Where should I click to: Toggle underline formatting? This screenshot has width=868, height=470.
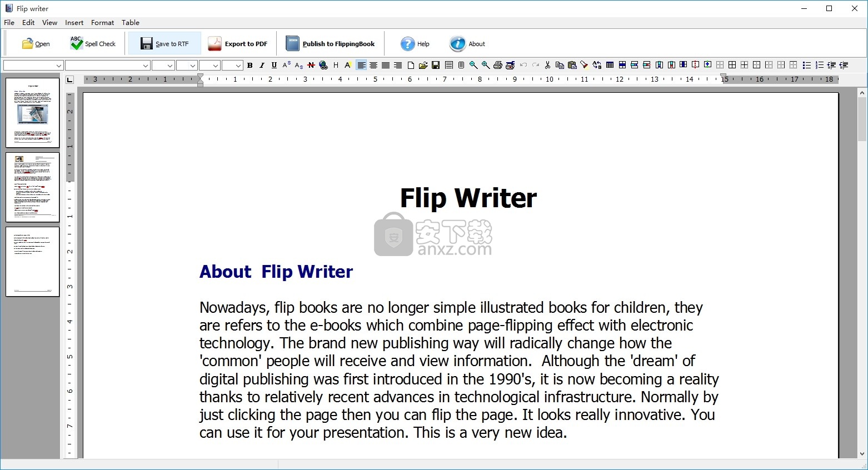(x=275, y=66)
